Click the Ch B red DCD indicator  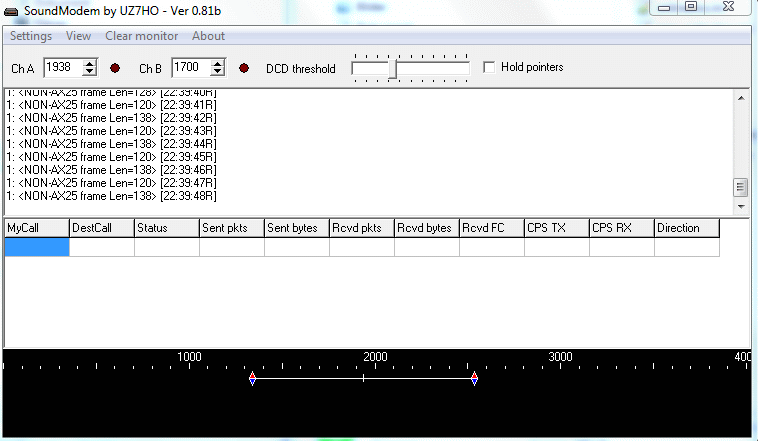click(x=244, y=68)
